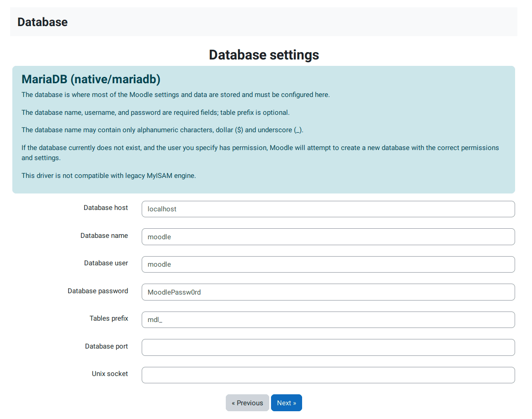532x419 pixels.
Task: Click into the Database user input field
Action: click(x=328, y=264)
